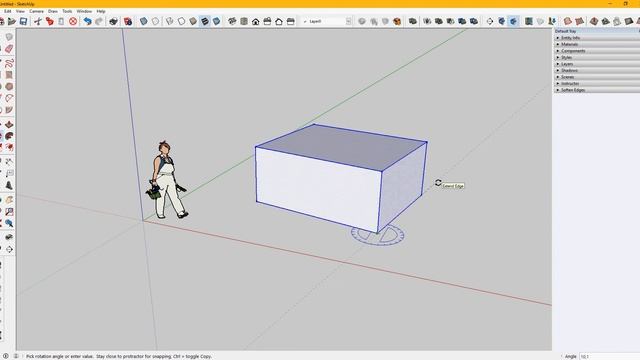Select Shaded With Textures style
The height and width of the screenshot is (360, 640).
(x=205, y=21)
